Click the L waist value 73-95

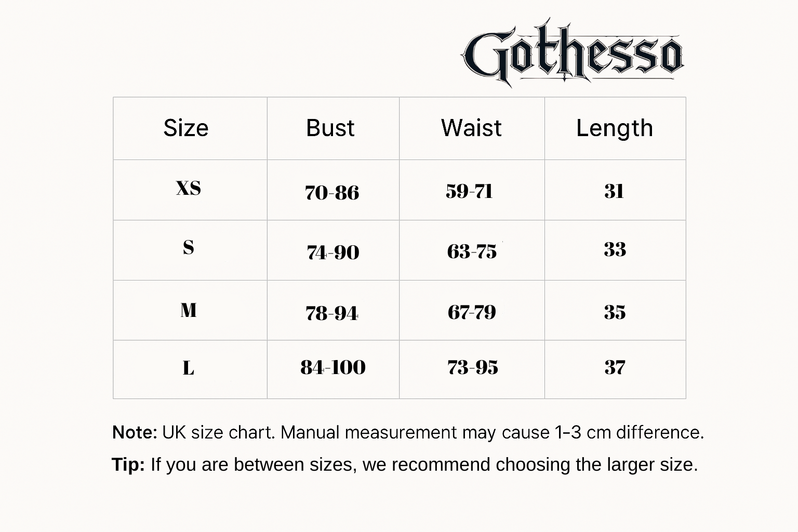pyautogui.click(x=473, y=367)
